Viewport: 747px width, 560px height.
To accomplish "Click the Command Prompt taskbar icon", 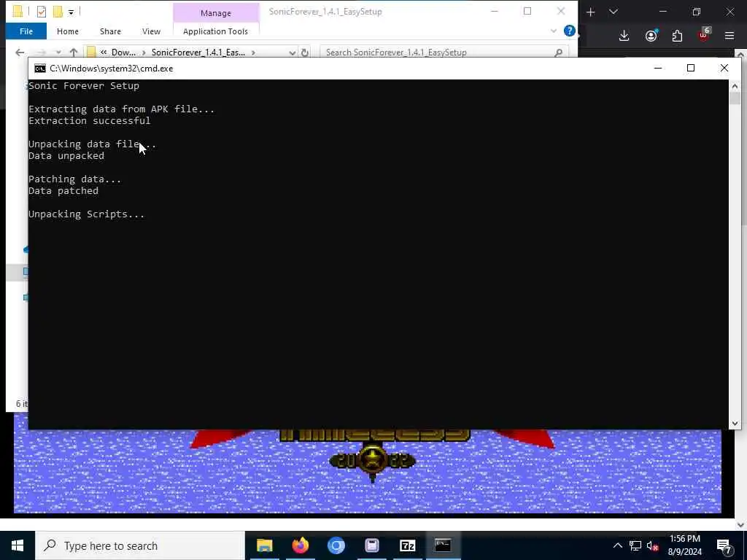I will point(443,545).
